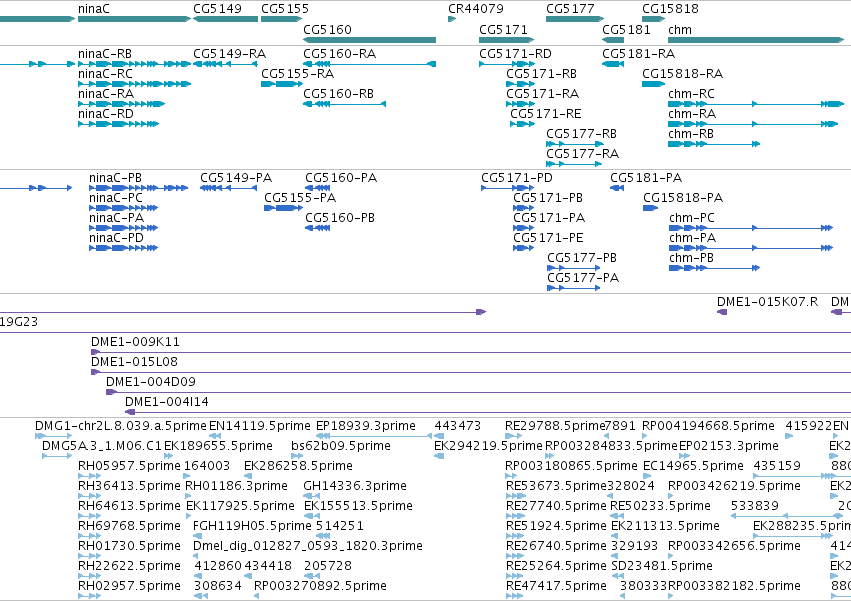Click EST RH05957.5prime

tap(90, 476)
